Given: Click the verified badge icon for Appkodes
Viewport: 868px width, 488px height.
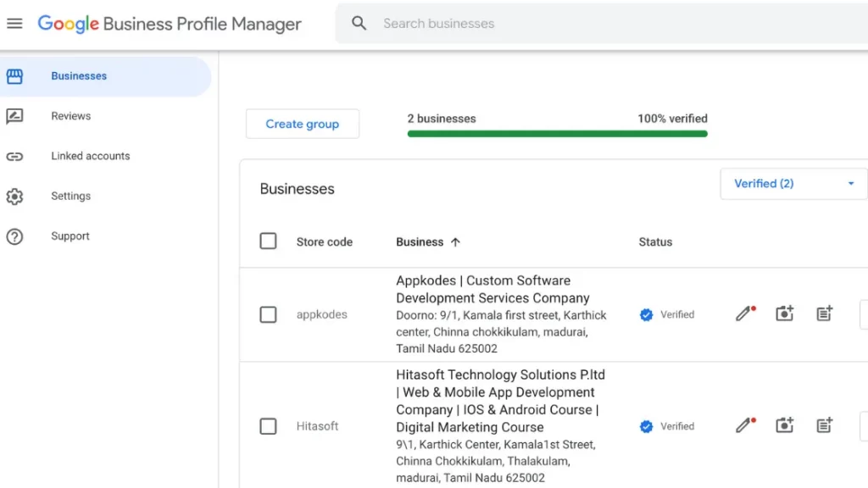Looking at the screenshot, I should (x=646, y=315).
